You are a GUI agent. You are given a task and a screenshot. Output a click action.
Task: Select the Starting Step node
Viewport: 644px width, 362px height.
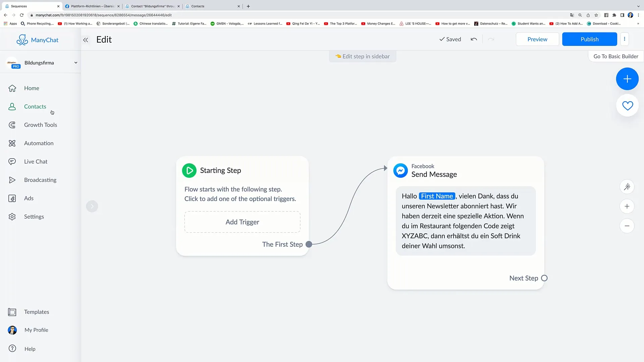[x=243, y=206]
